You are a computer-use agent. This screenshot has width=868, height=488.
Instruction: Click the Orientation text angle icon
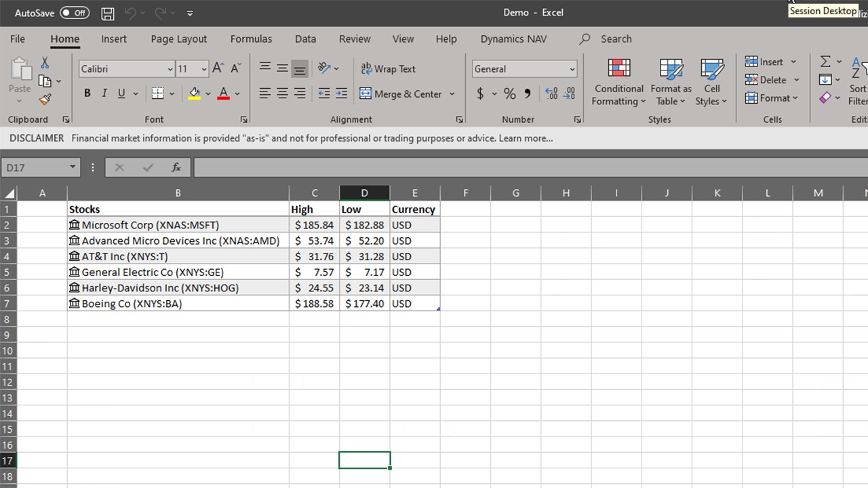[x=325, y=68]
